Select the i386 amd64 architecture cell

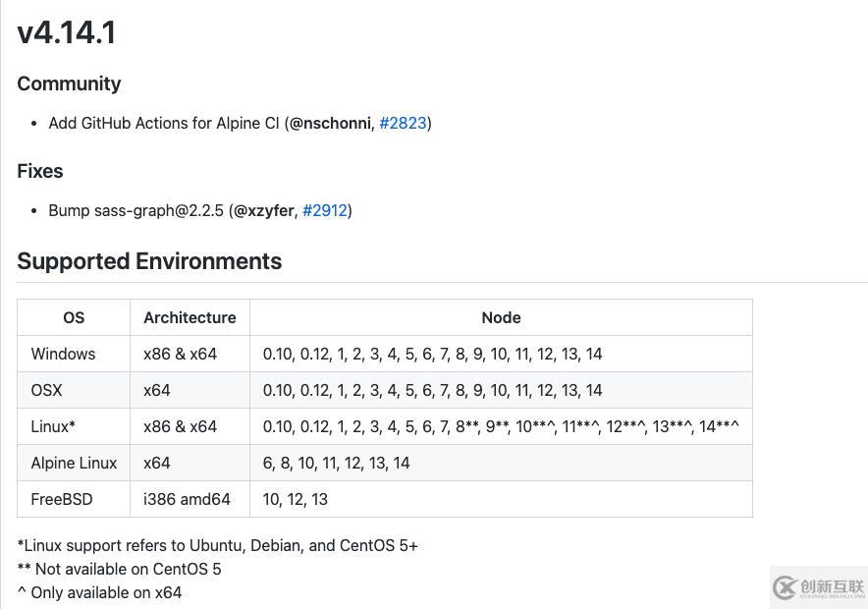coord(188,499)
